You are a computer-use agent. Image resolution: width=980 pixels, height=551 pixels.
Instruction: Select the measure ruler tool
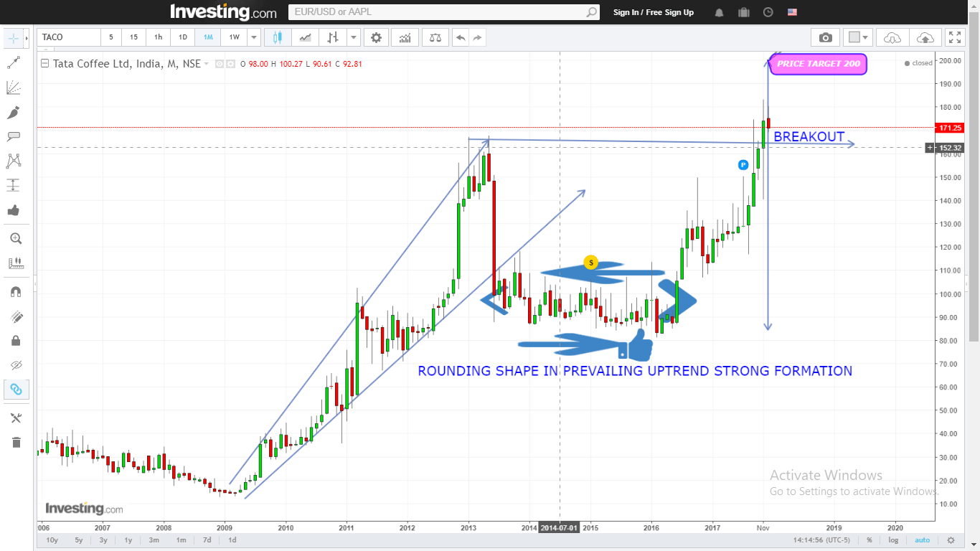16,263
